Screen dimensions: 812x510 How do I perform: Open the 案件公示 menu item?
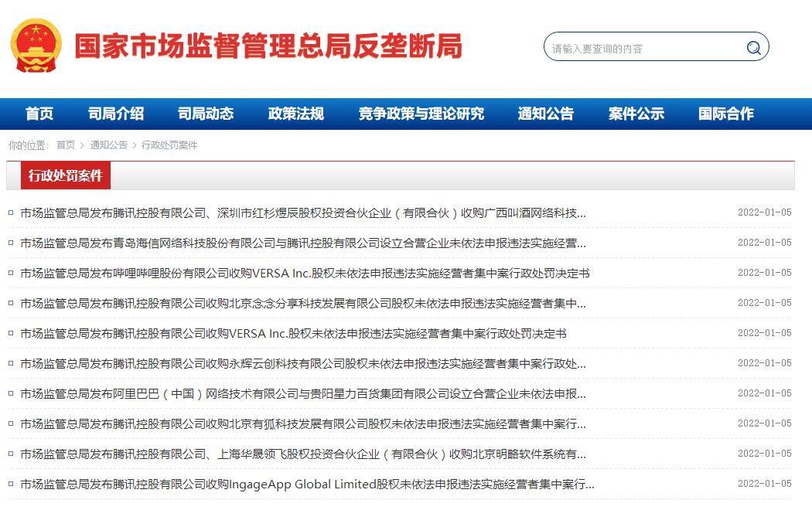pos(636,114)
